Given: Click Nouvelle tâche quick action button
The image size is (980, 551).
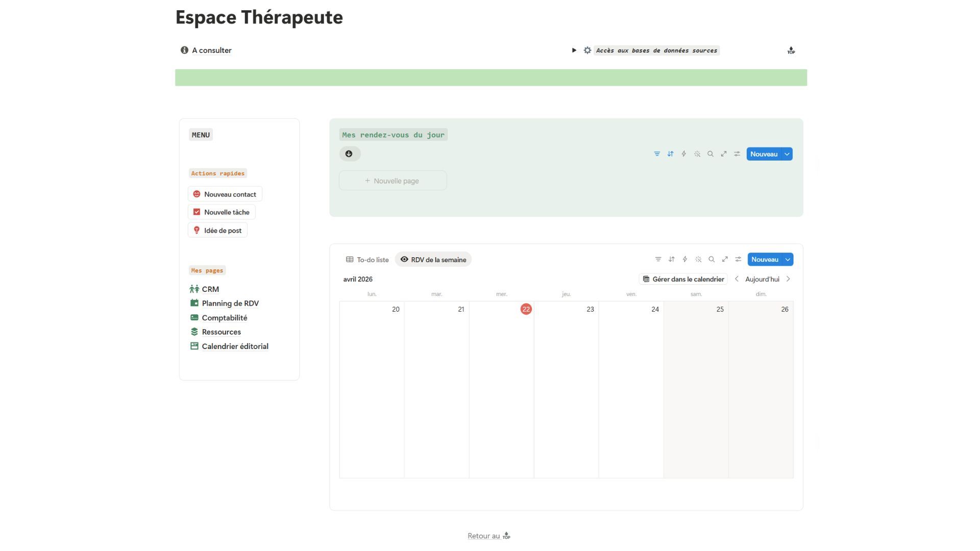Looking at the screenshot, I should pos(222,212).
